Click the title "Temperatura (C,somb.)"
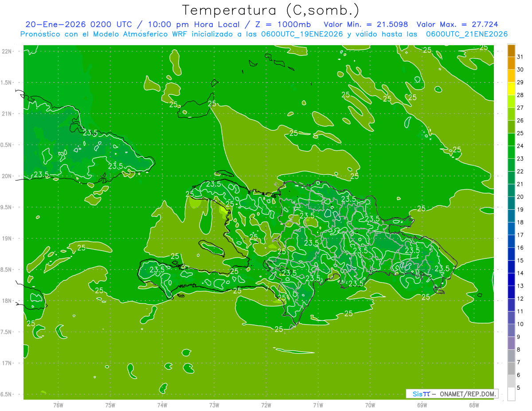Viewport: 532px width, 411px height. (271, 10)
